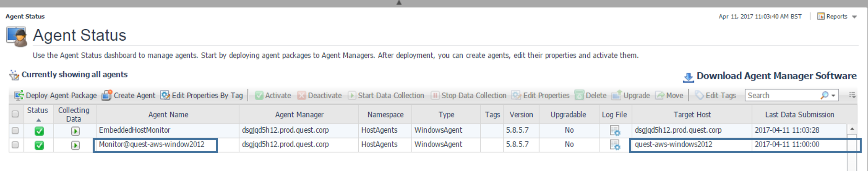Sort by the Agent Name column header
The width and height of the screenshot is (868, 171).
click(168, 115)
